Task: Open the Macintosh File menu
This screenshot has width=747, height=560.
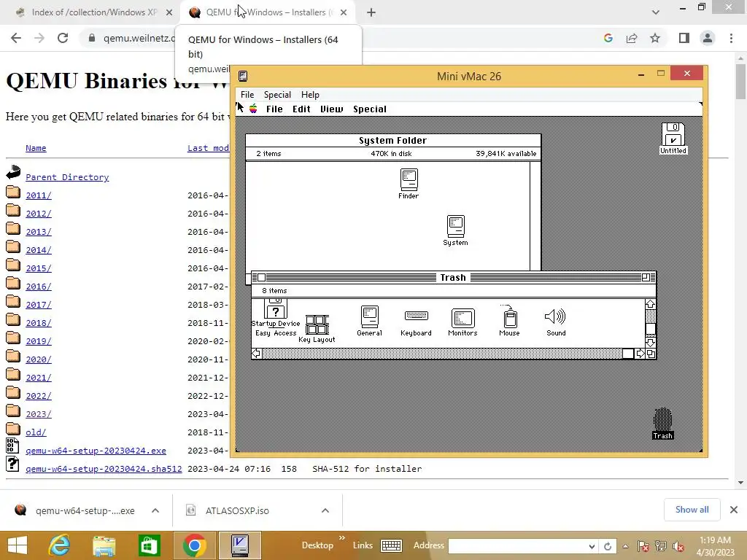Action: [274, 109]
